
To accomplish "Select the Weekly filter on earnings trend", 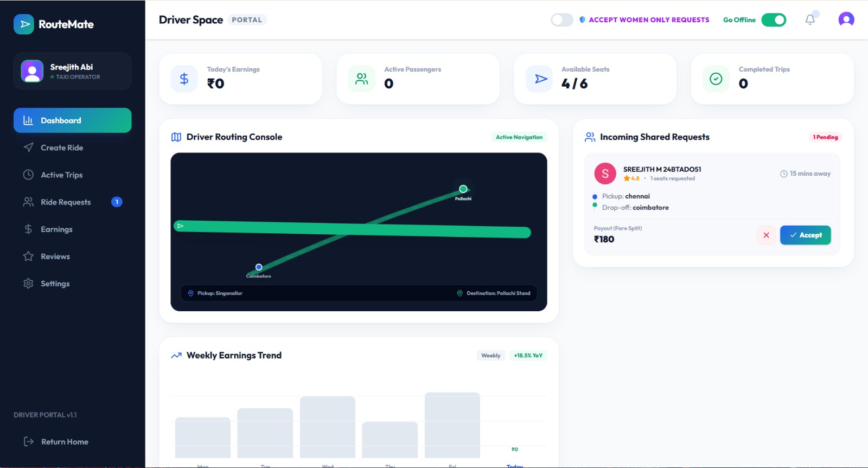I will tap(491, 356).
